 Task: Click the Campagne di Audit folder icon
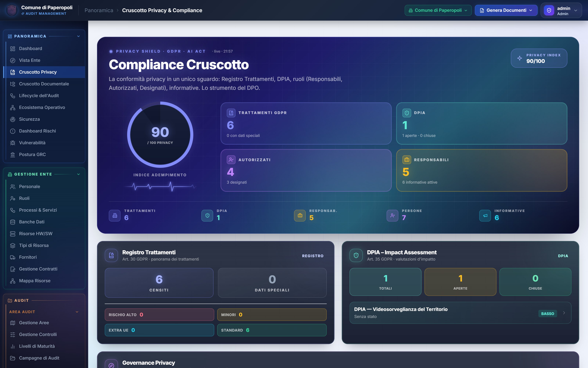(13, 358)
